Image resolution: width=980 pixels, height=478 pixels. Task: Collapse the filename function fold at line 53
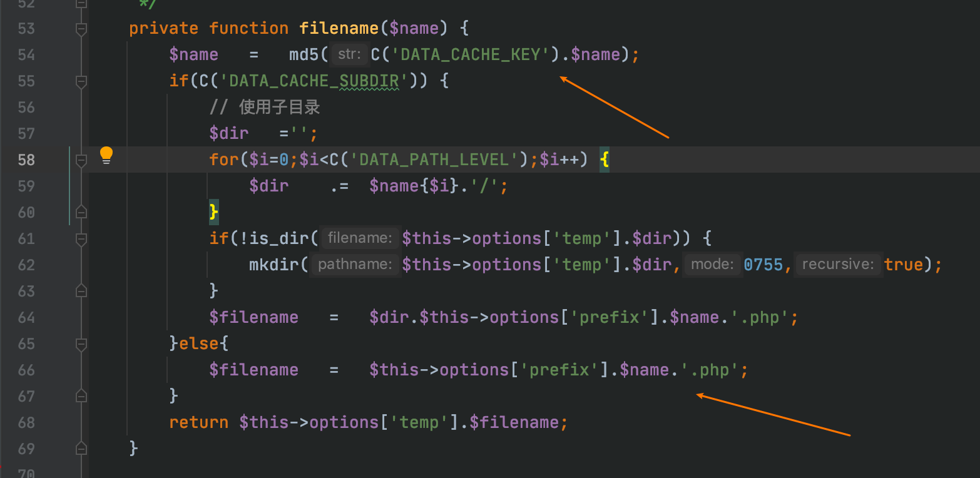(81, 29)
